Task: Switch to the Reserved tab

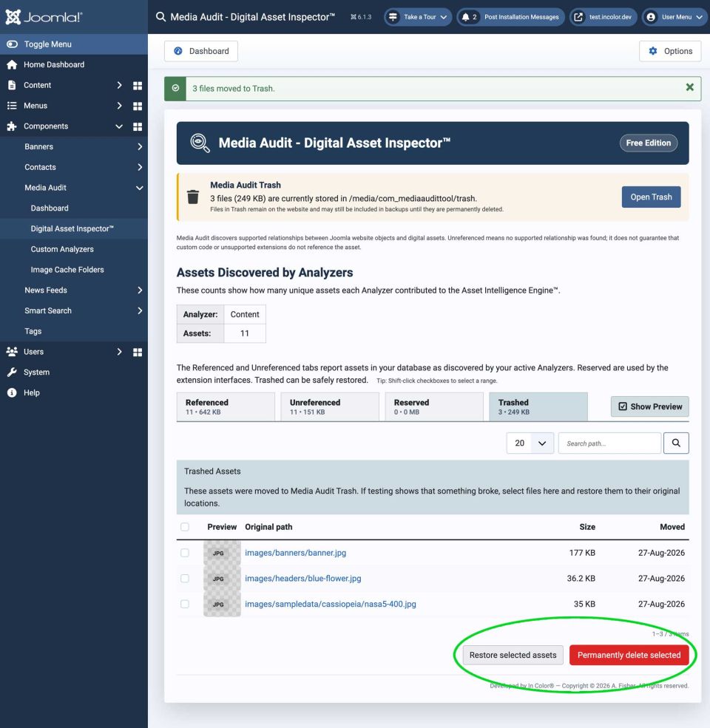Action: [x=434, y=406]
